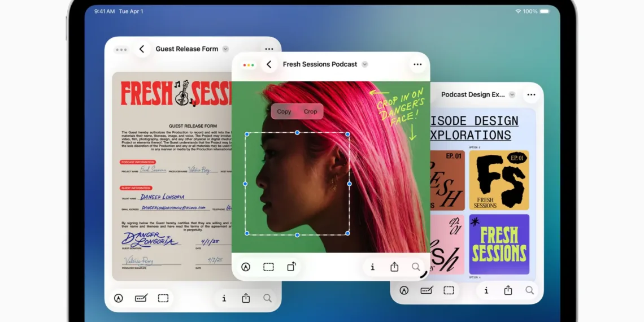Expand the Podcast Design Ex... title dropdown
Screen dimensions: 644x322
coord(512,94)
